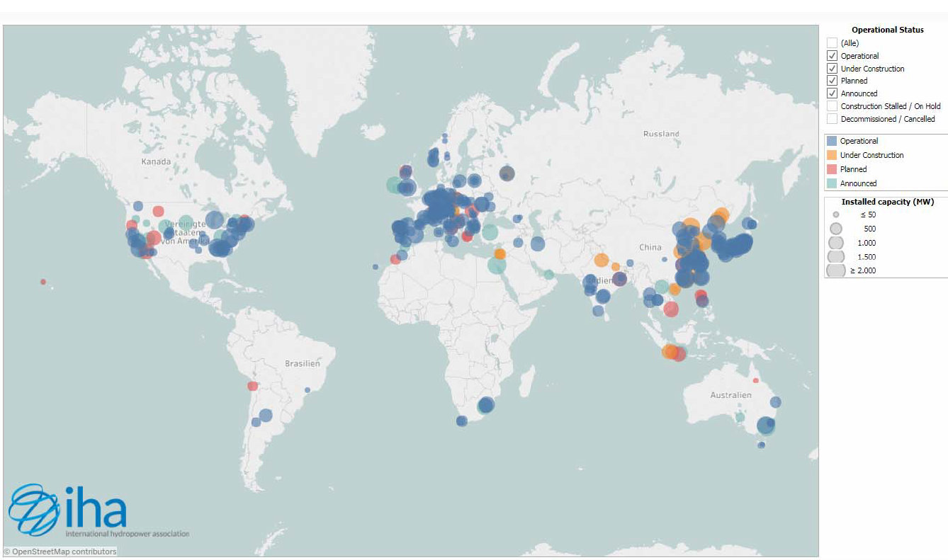
Task: Click the orange Under Construction legend swatch
Action: click(x=832, y=155)
